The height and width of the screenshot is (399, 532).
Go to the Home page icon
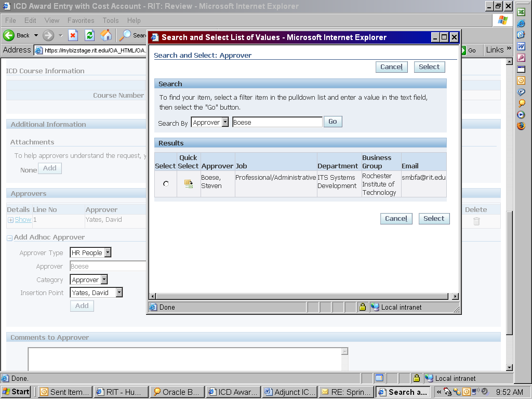[106, 35]
